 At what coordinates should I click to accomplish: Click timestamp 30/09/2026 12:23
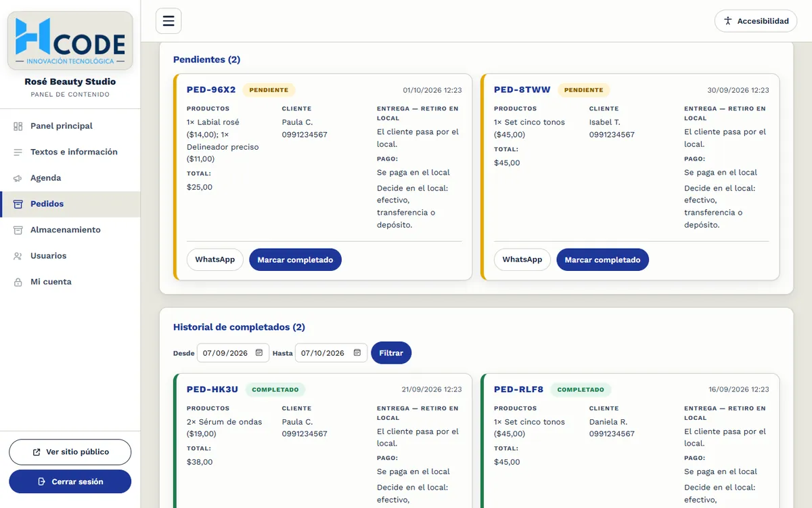[x=738, y=90]
